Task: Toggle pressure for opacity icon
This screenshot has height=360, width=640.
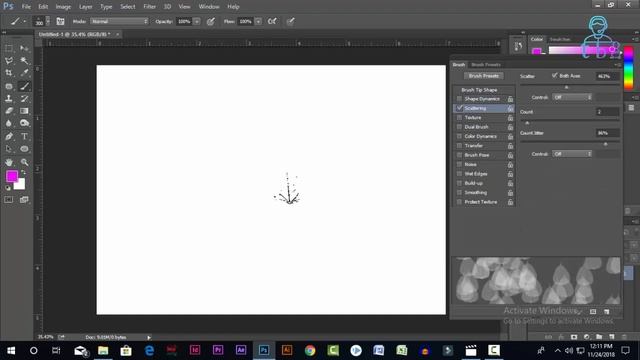Action: pyautogui.click(x=211, y=21)
